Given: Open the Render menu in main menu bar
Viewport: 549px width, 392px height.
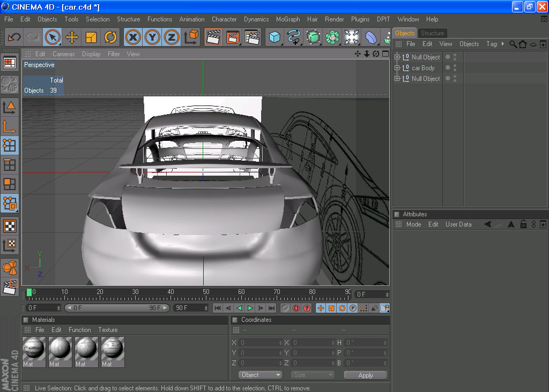Looking at the screenshot, I should (334, 19).
